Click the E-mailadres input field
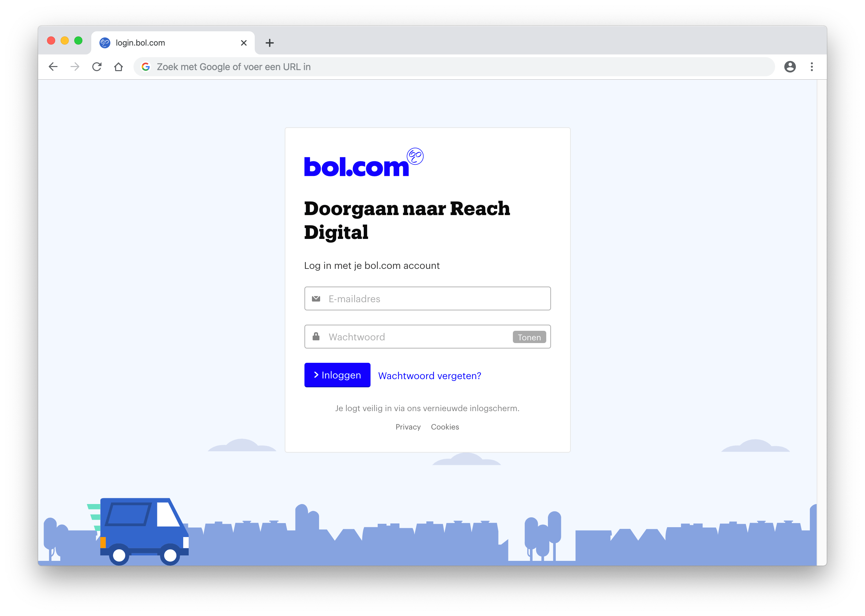 (x=427, y=298)
